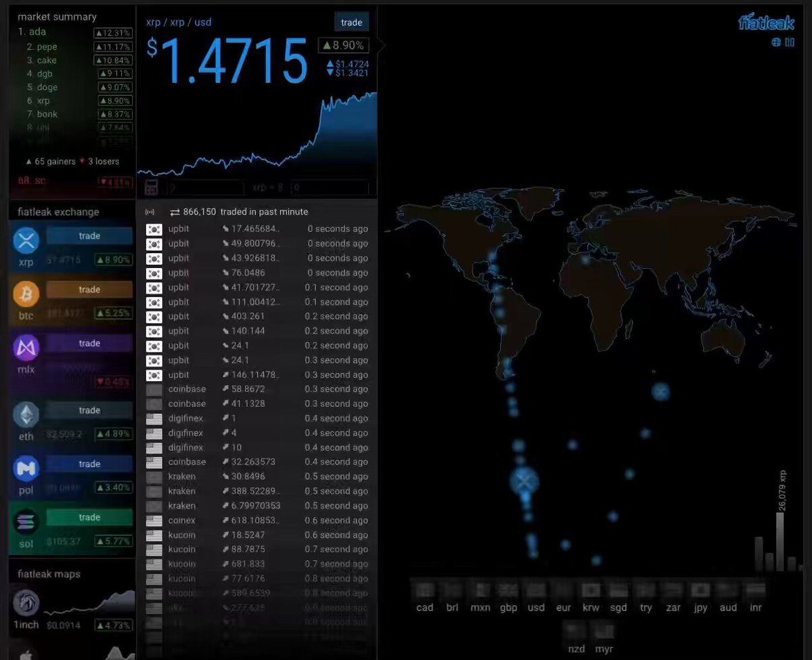
Task: Select the sol coin icon in fiatleak exchange
Action: (26, 522)
